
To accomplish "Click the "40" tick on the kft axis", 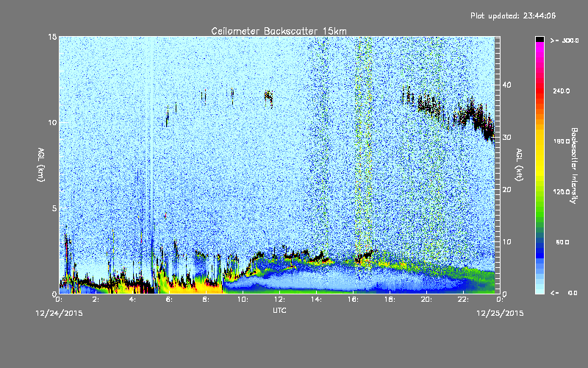I will pyautogui.click(x=506, y=85).
